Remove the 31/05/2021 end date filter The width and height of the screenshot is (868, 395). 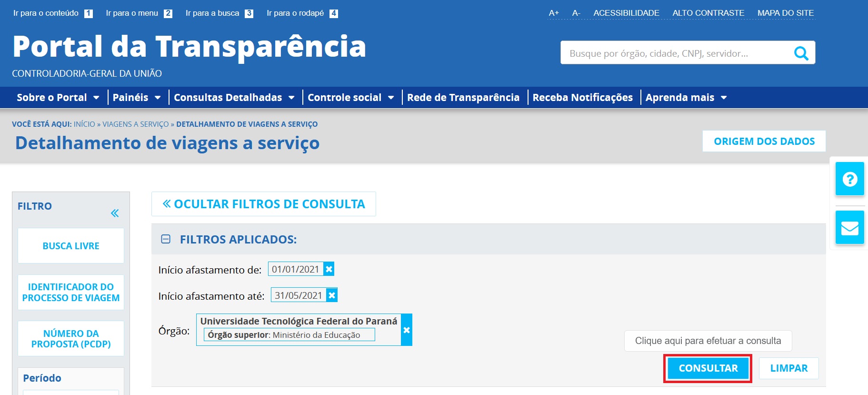[332, 295]
